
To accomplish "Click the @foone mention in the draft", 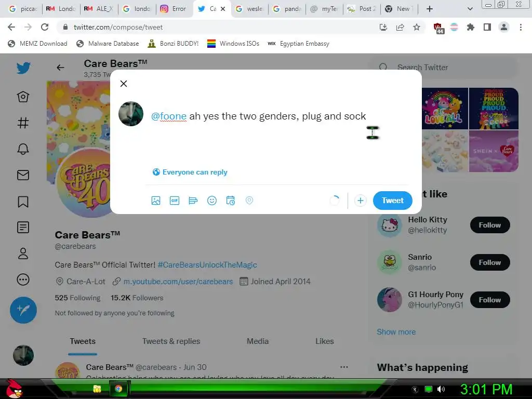I will point(169,116).
